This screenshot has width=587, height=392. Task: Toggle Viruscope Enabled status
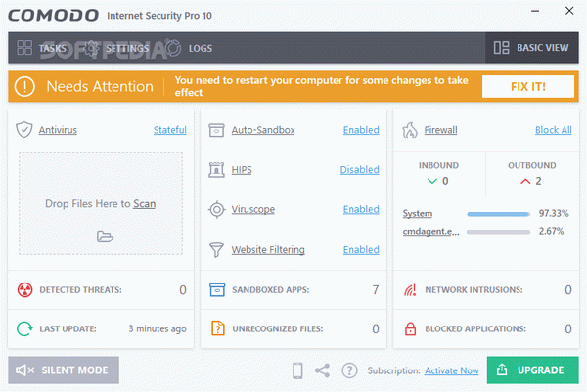point(361,209)
